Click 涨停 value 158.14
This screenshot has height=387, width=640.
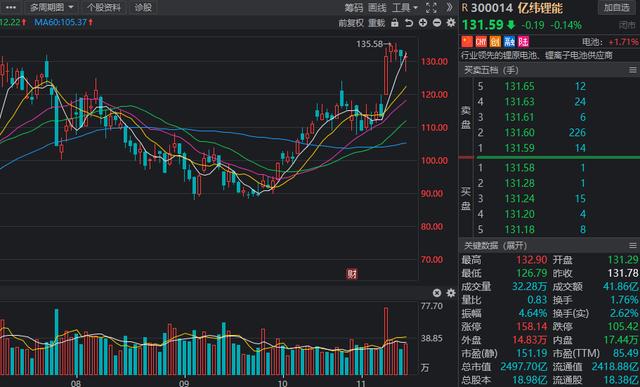coord(531,327)
